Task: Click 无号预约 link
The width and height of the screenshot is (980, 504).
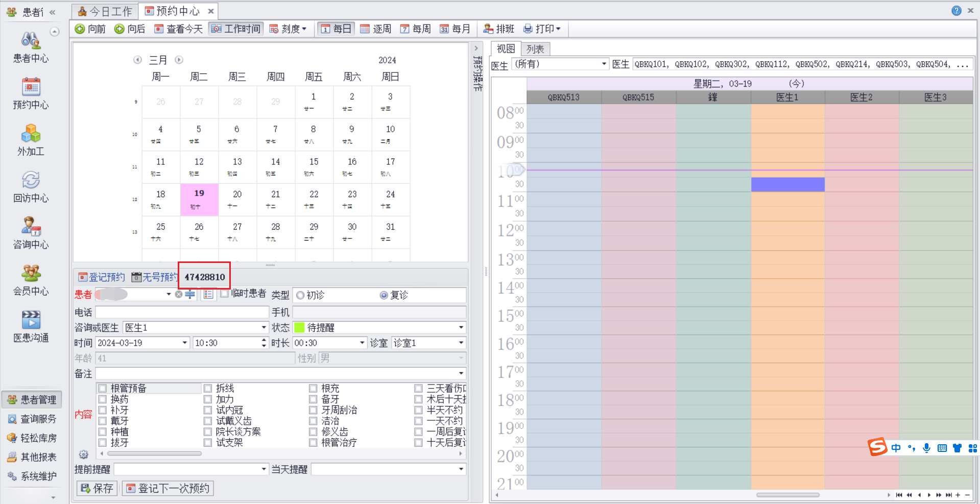Action: point(155,277)
